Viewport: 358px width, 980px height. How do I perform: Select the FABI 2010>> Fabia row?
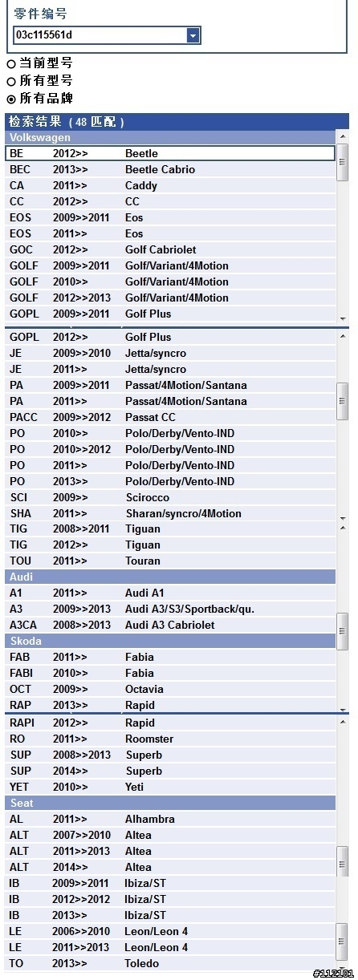click(170, 673)
